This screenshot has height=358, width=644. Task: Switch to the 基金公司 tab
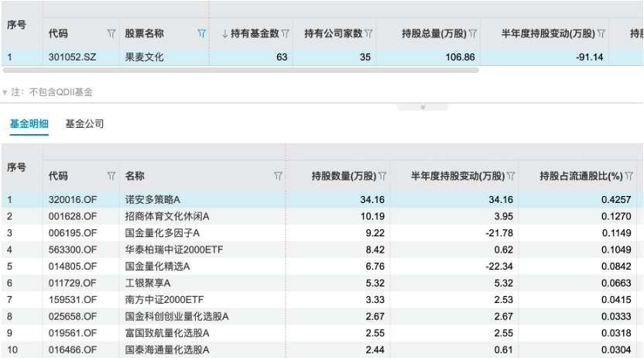[84, 124]
